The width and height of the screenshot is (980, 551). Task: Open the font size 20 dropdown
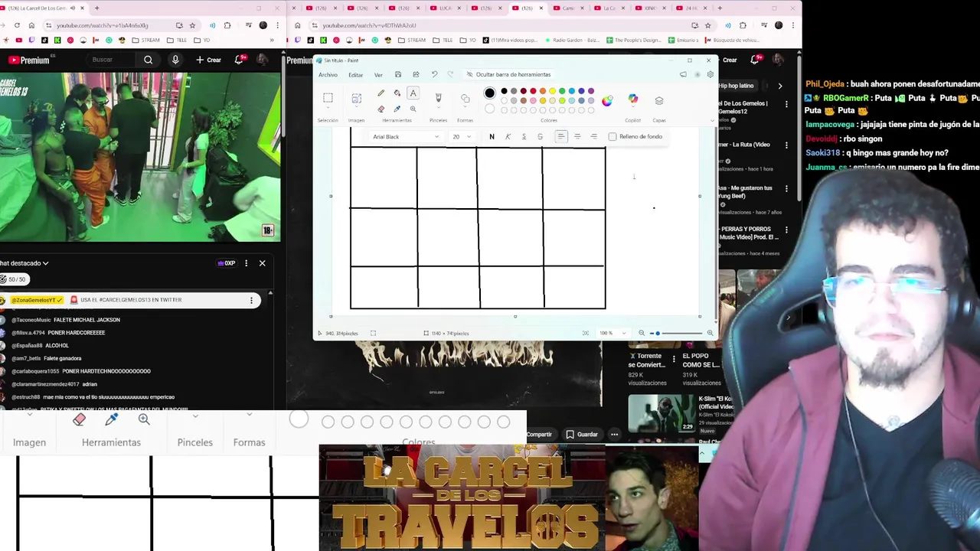[462, 137]
